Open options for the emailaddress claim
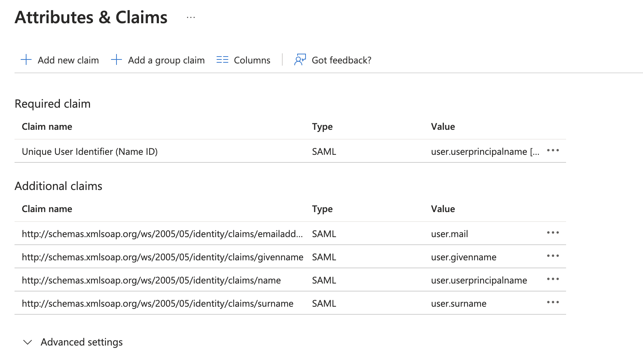The height and width of the screenshot is (364, 643). (x=553, y=233)
